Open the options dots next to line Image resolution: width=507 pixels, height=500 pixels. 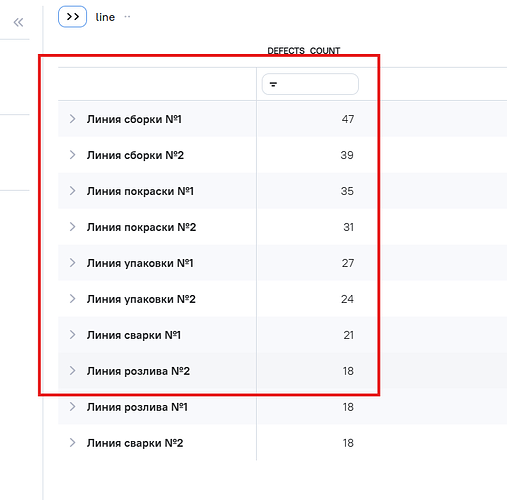(127, 16)
